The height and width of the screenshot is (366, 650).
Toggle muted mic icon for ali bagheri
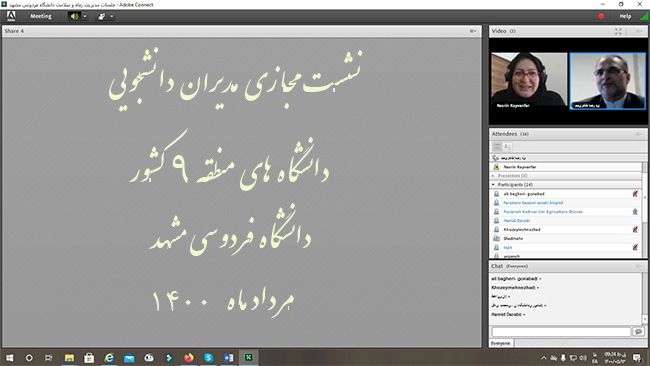tap(635, 194)
